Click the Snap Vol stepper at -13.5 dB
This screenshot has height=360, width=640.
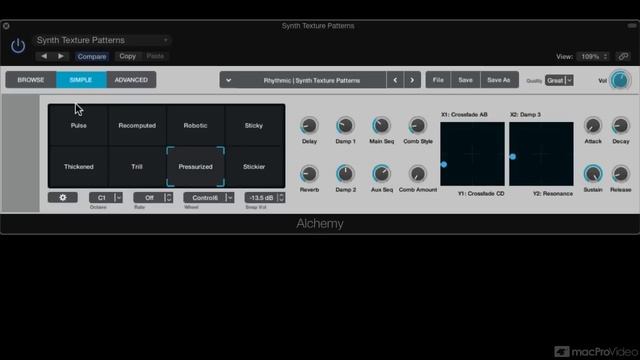coord(264,198)
